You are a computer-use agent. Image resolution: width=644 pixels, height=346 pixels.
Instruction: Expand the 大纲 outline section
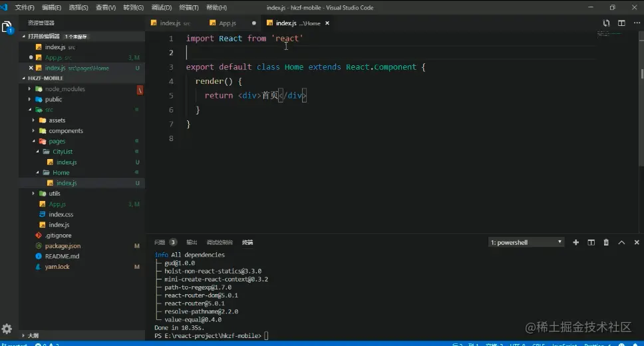point(23,335)
